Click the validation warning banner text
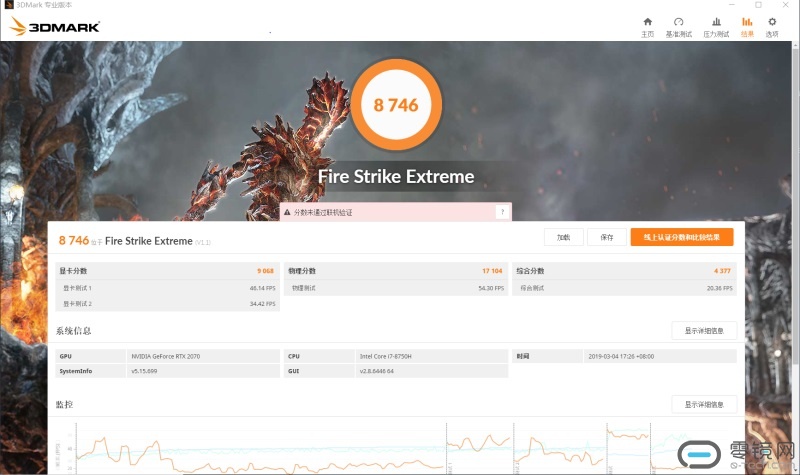 (323, 212)
